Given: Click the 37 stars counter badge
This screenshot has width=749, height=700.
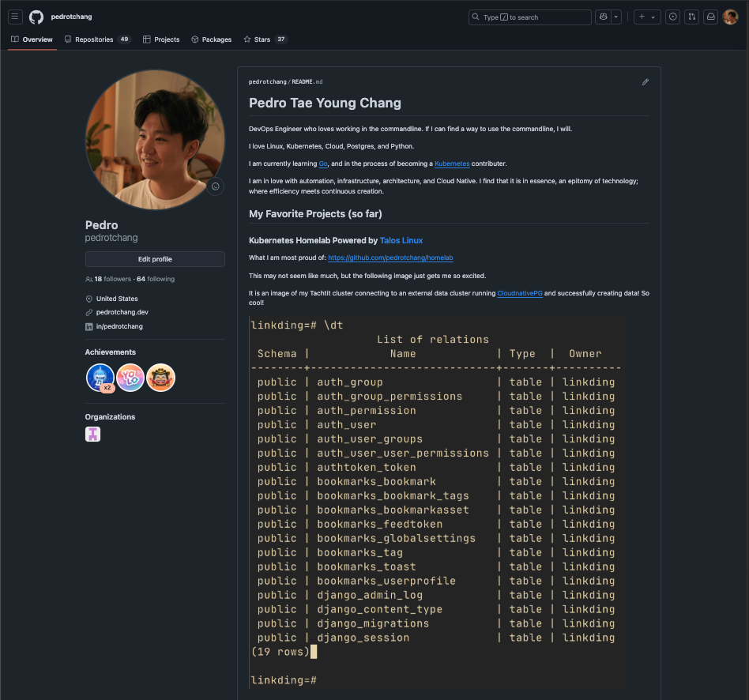Looking at the screenshot, I should [281, 40].
